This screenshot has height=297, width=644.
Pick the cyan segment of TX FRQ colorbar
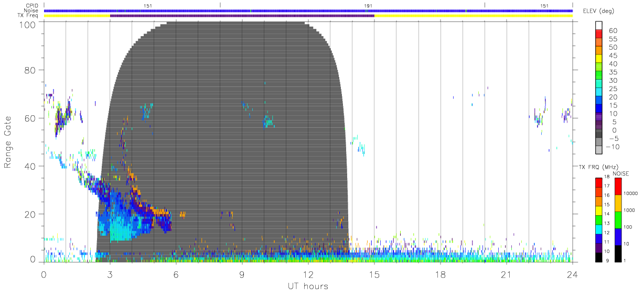[x=599, y=229]
